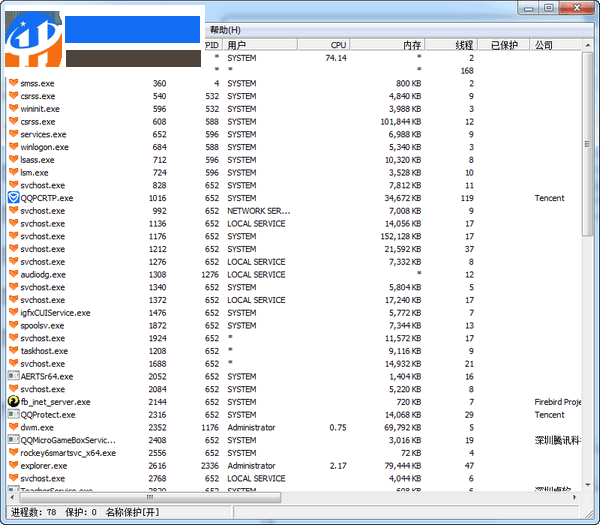Sort by the PID column header
This screenshot has width=600, height=525.
tap(212, 45)
